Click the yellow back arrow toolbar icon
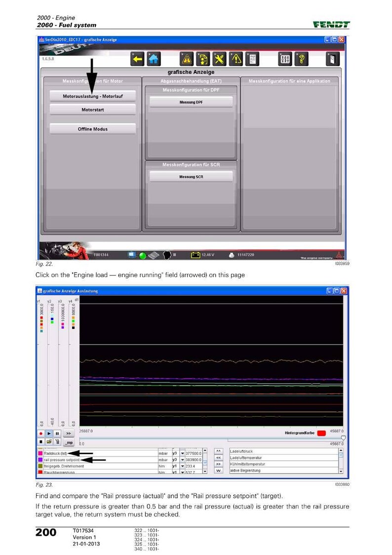Viewport: 392px width, 555px height. click(137, 59)
